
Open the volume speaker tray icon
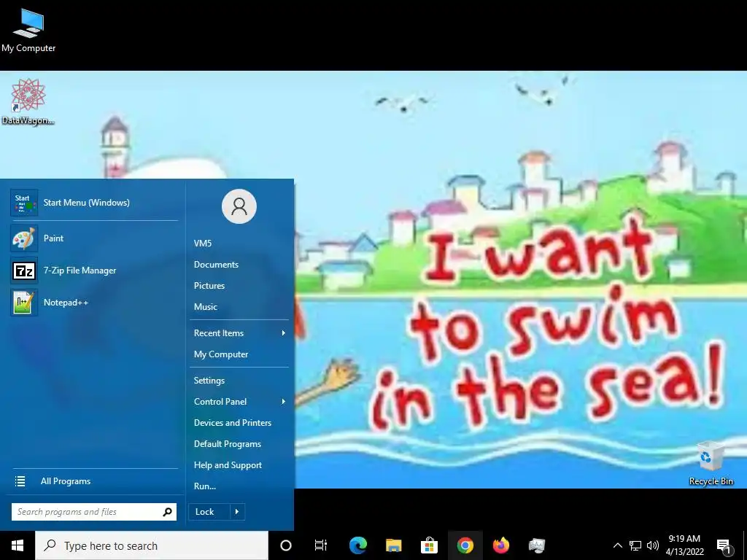pos(653,545)
